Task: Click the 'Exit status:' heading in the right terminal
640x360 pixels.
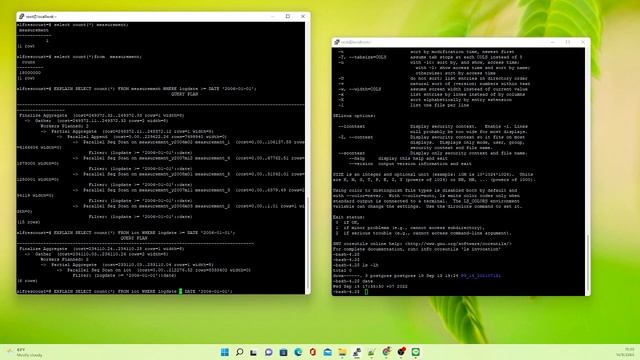Action: 349,217
